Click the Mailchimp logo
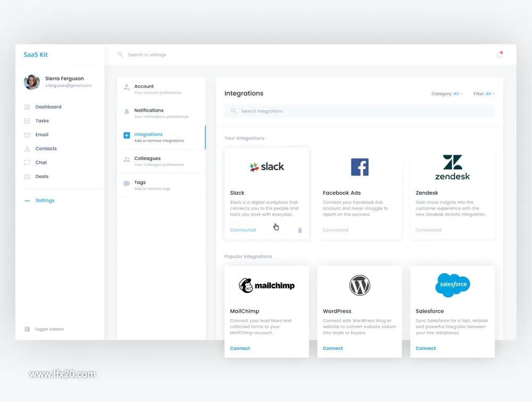The image size is (532, 402). (267, 286)
